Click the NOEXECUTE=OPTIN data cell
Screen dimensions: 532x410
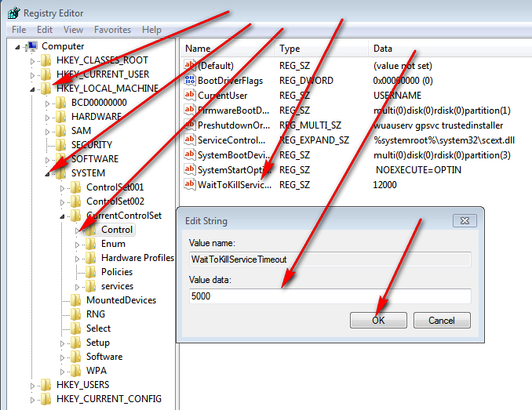coord(418,170)
